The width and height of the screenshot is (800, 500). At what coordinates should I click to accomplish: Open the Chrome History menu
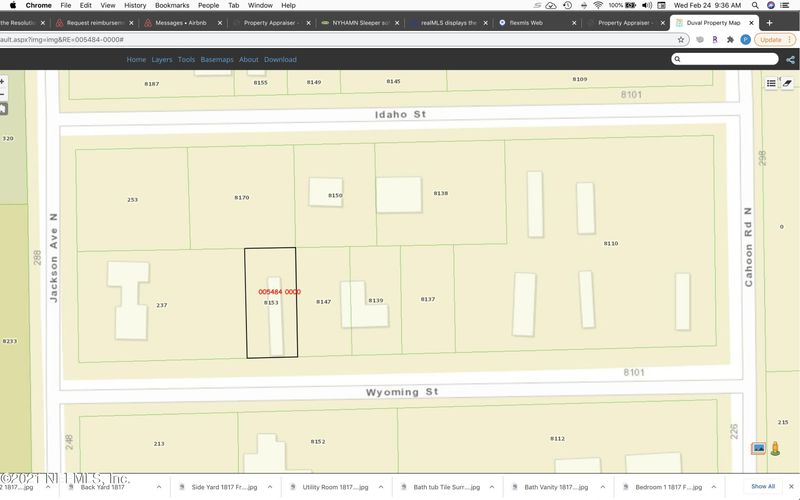(135, 5)
